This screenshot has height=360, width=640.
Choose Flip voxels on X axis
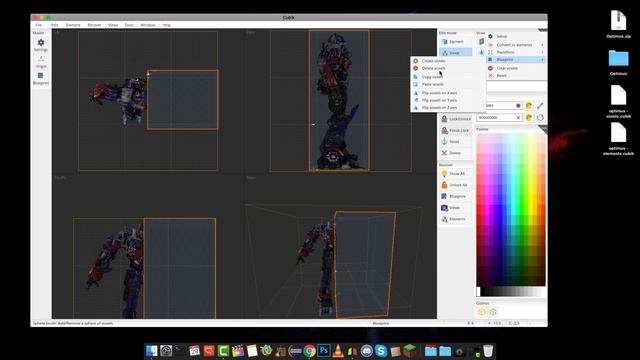(448, 93)
